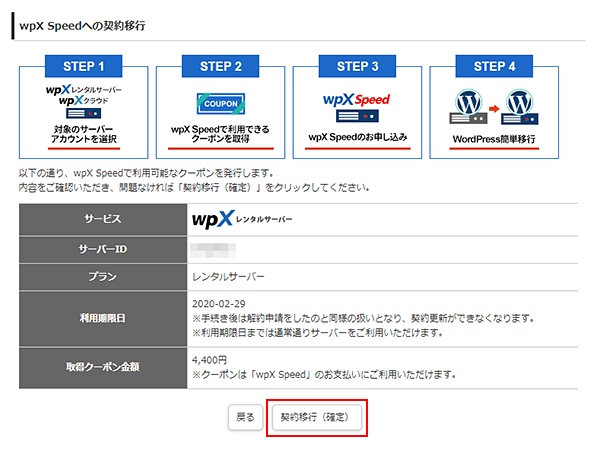Click the wpX レンタルサーバー logo in service row
The image size is (600, 463).
tap(242, 219)
